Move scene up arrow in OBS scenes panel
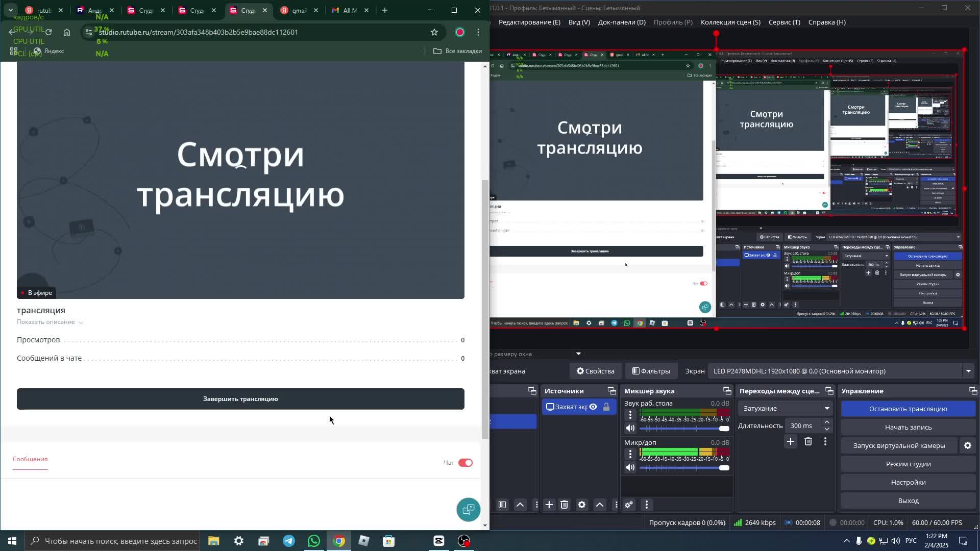The height and width of the screenshot is (551, 980). [x=520, y=505]
